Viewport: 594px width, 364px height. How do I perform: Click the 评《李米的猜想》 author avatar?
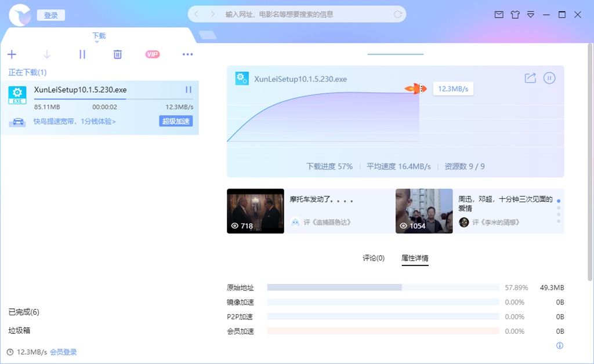click(463, 222)
